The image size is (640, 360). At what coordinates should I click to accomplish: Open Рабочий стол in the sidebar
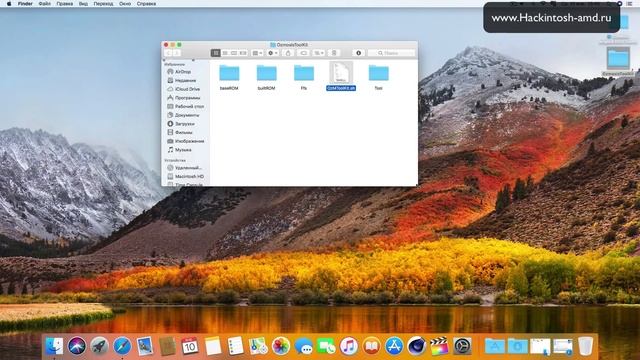[187, 107]
